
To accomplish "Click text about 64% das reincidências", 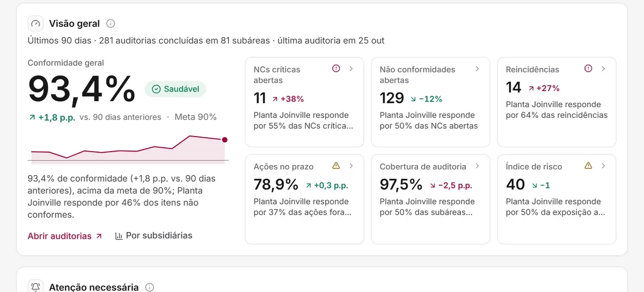I will tap(557, 110).
